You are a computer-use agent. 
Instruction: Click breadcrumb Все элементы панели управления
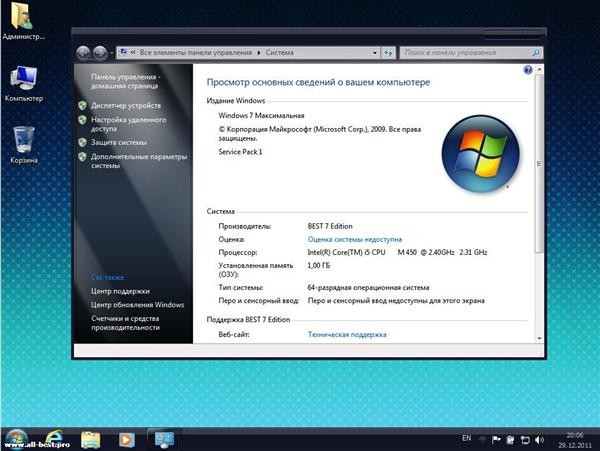pos(196,53)
